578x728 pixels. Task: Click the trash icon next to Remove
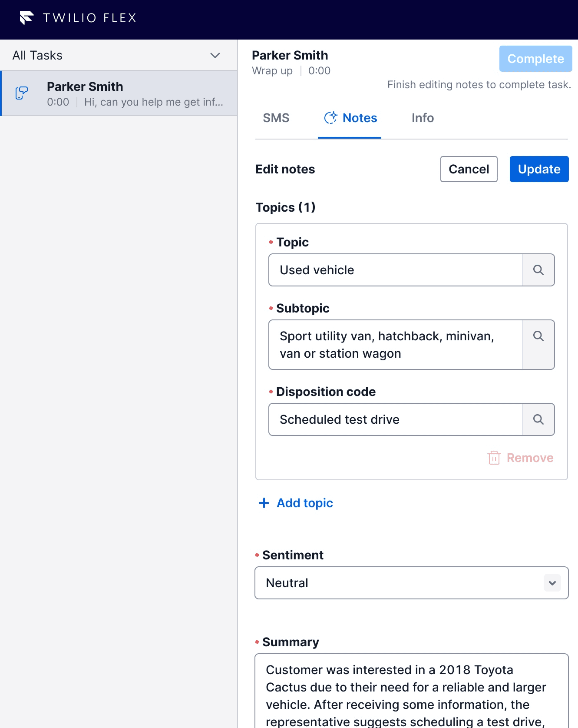(494, 458)
